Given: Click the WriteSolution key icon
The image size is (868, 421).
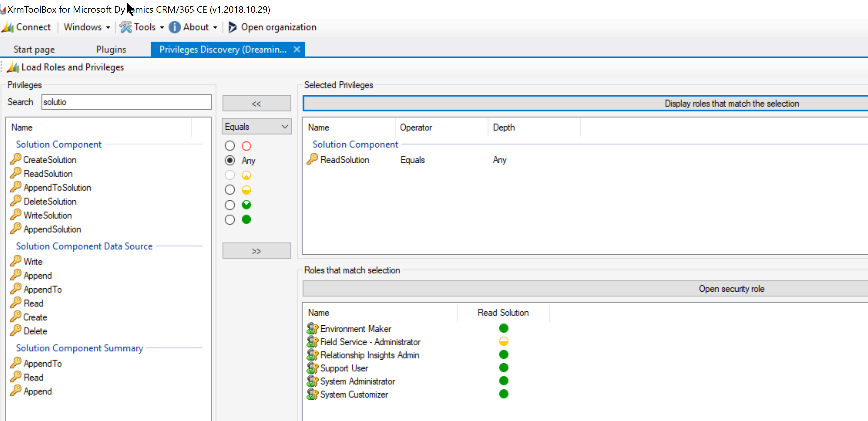Looking at the screenshot, I should (16, 215).
